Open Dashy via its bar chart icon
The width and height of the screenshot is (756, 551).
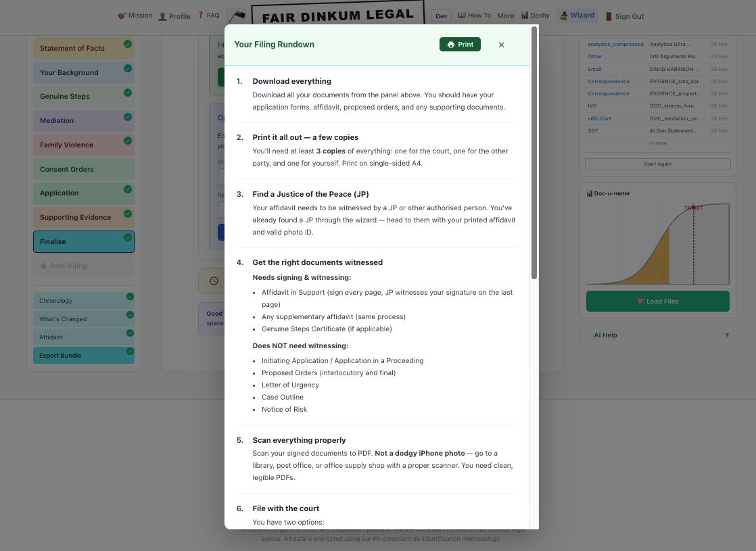525,16
